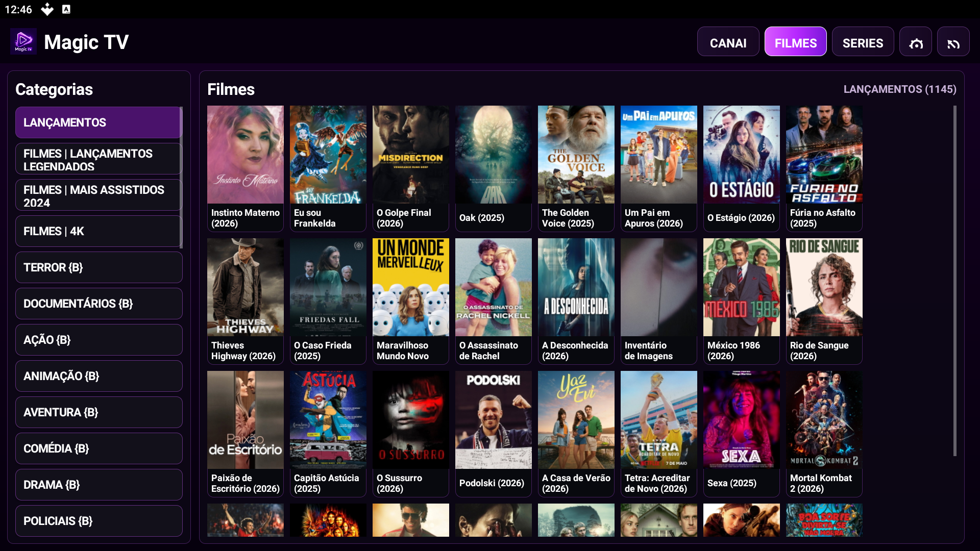This screenshot has height=551, width=980.
Task: Open FILMES | LANÇAMENTOS LEGENDADOS category
Action: pyautogui.click(x=98, y=160)
